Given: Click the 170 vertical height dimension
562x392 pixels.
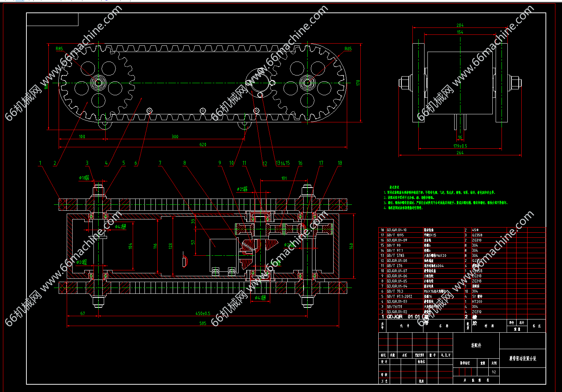Looking at the screenshot, I should tap(358, 83).
